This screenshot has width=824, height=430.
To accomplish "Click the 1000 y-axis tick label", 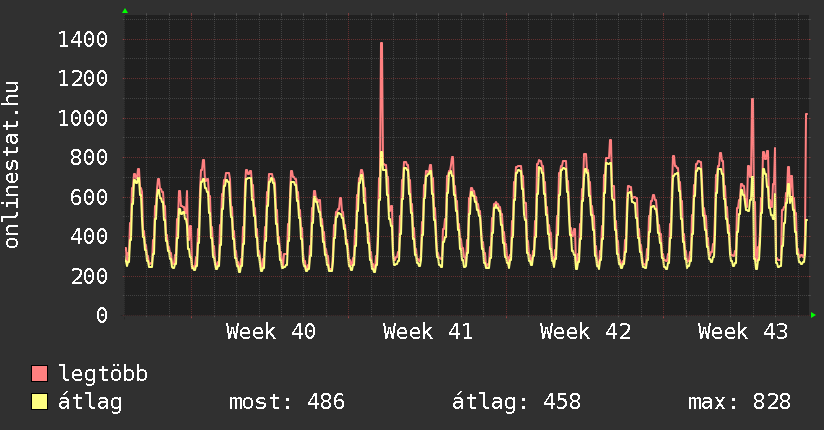I will 83,119.
